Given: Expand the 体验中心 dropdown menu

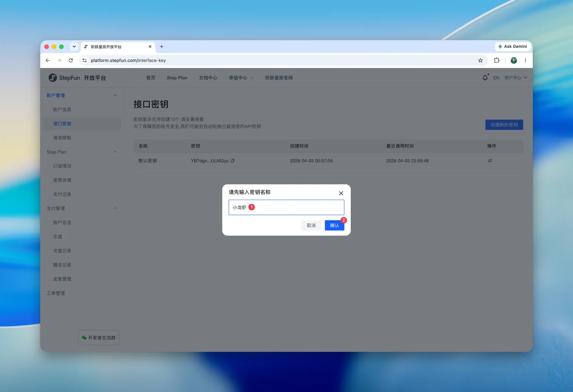Looking at the screenshot, I should point(241,78).
